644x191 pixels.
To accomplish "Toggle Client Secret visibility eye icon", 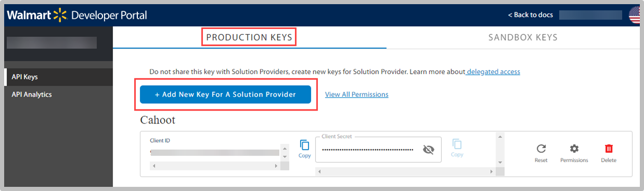I will coord(428,149).
